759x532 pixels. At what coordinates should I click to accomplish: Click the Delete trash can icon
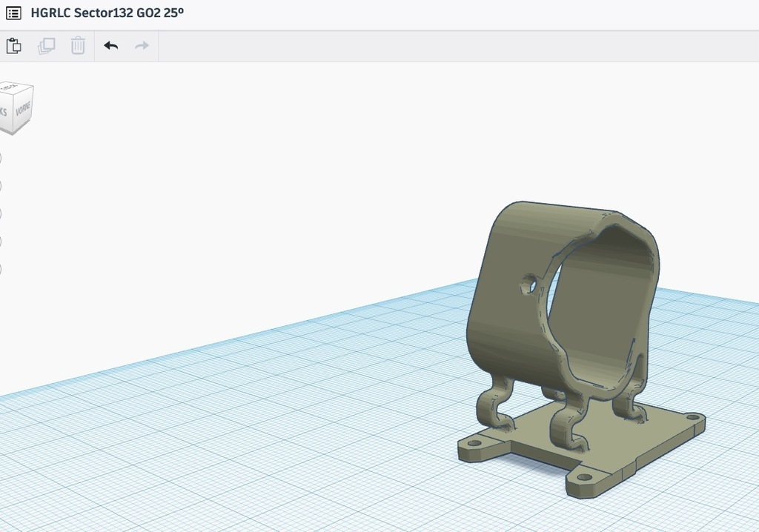(78, 46)
